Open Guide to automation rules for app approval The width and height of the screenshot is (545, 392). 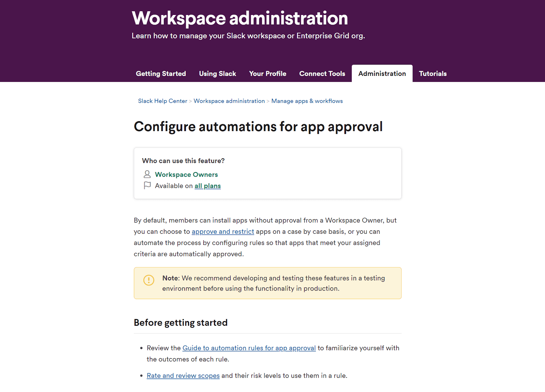click(x=249, y=348)
